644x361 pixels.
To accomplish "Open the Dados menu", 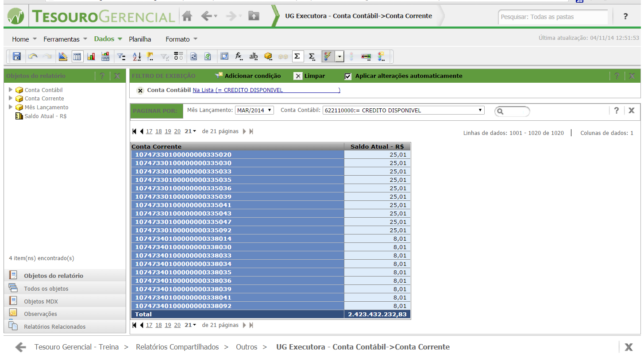I will pos(108,39).
